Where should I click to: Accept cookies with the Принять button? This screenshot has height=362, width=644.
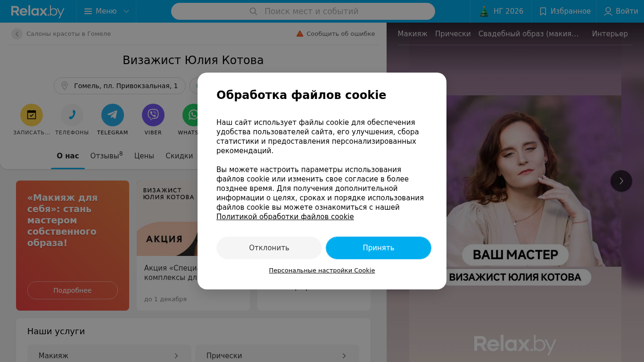pos(379,248)
